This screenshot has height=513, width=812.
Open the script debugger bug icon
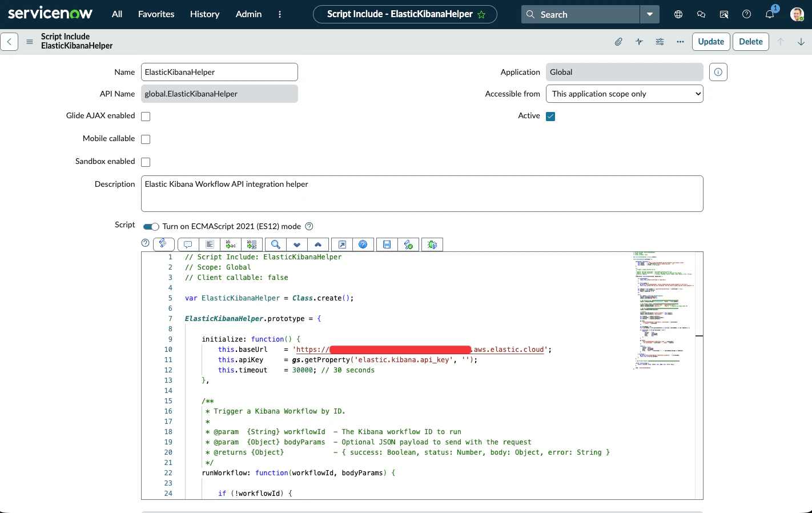click(432, 245)
